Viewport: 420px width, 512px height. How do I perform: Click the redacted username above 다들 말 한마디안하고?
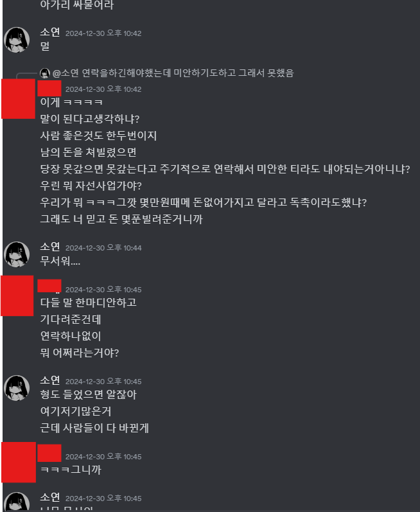coord(49,286)
